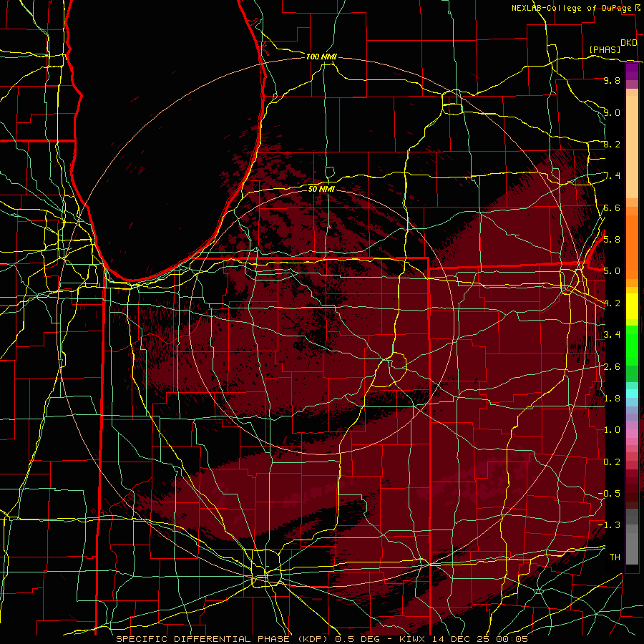Click the 50 NMI range ring label

click(x=321, y=189)
